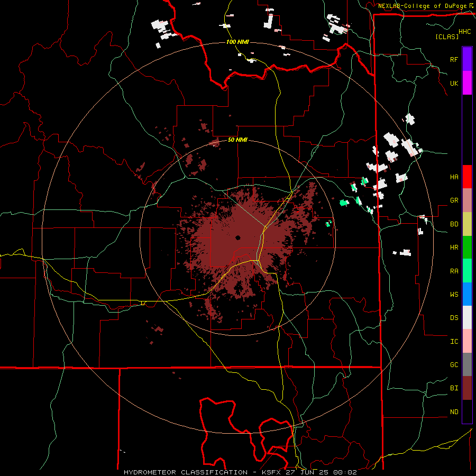Click the BI brown legend swatch
This screenshot has width=476, height=476.
(x=467, y=388)
